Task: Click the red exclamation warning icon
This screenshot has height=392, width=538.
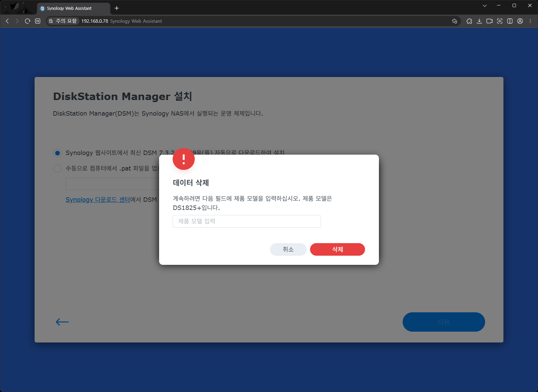Action: pyautogui.click(x=184, y=159)
